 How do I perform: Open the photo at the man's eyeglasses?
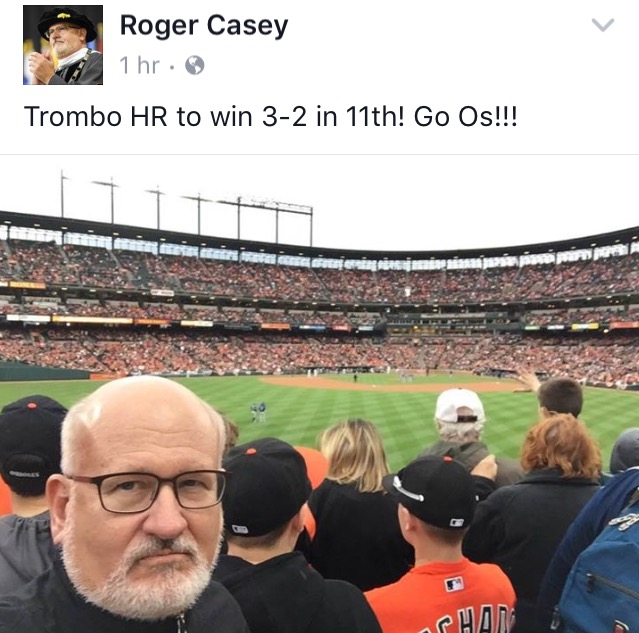click(147, 491)
